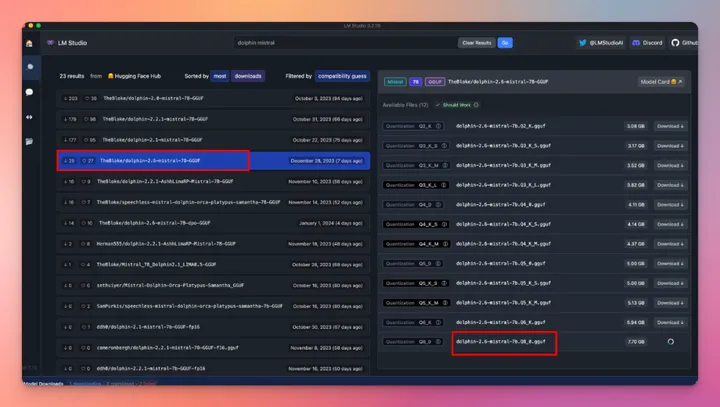Select TheBloke/dolphin-2.2.1-AshhLimaRP-Mistral-7B-GGUF result

coord(213,182)
